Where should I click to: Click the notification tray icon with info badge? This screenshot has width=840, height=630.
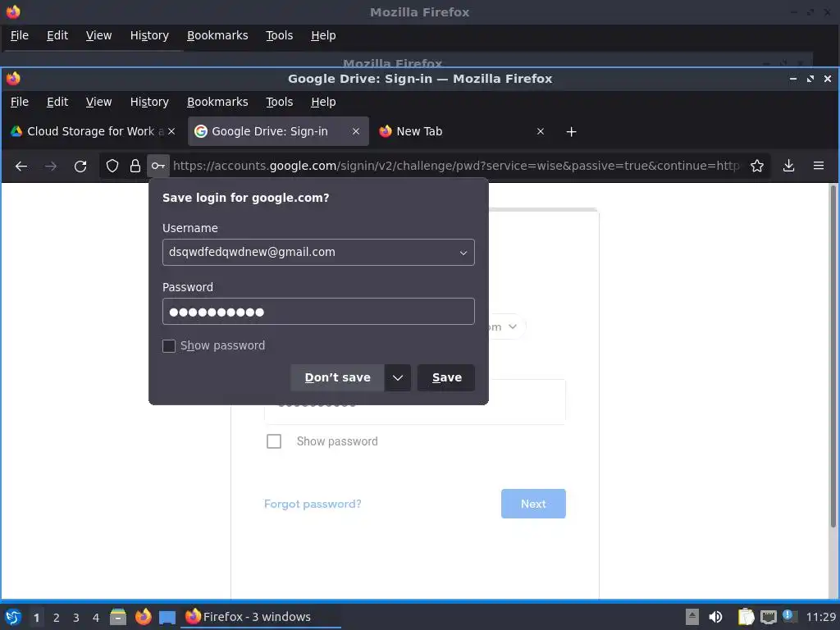(x=790, y=616)
